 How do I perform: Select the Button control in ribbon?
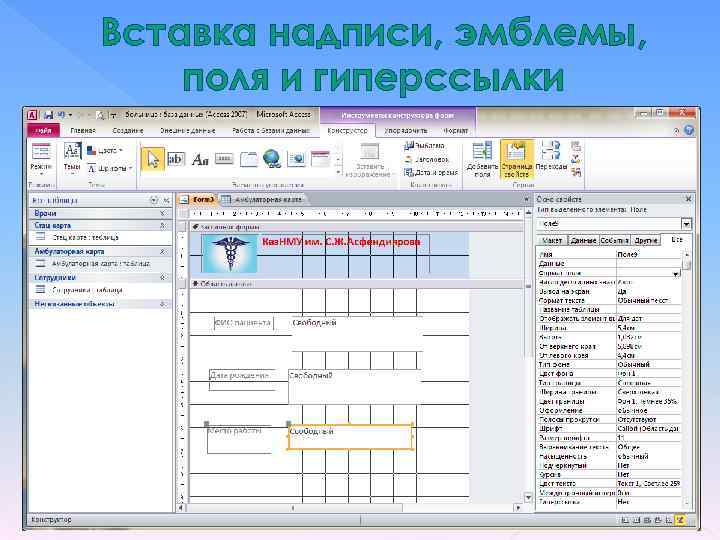tap(224, 159)
